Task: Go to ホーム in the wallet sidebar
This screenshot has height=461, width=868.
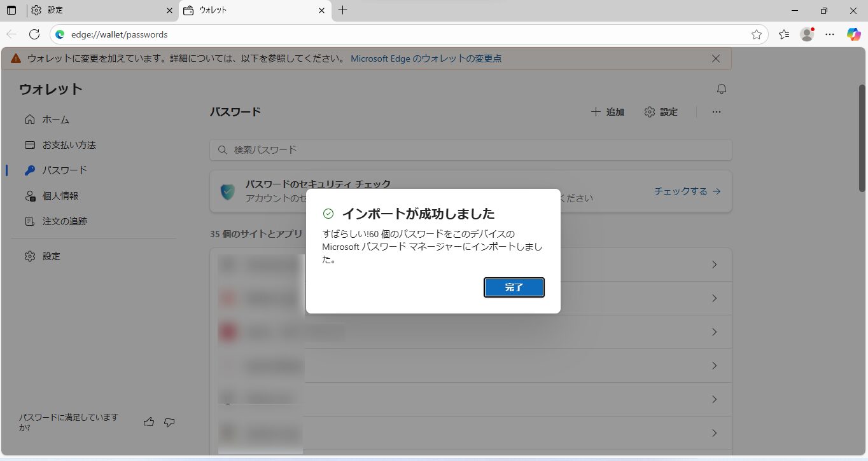Action: point(94,120)
